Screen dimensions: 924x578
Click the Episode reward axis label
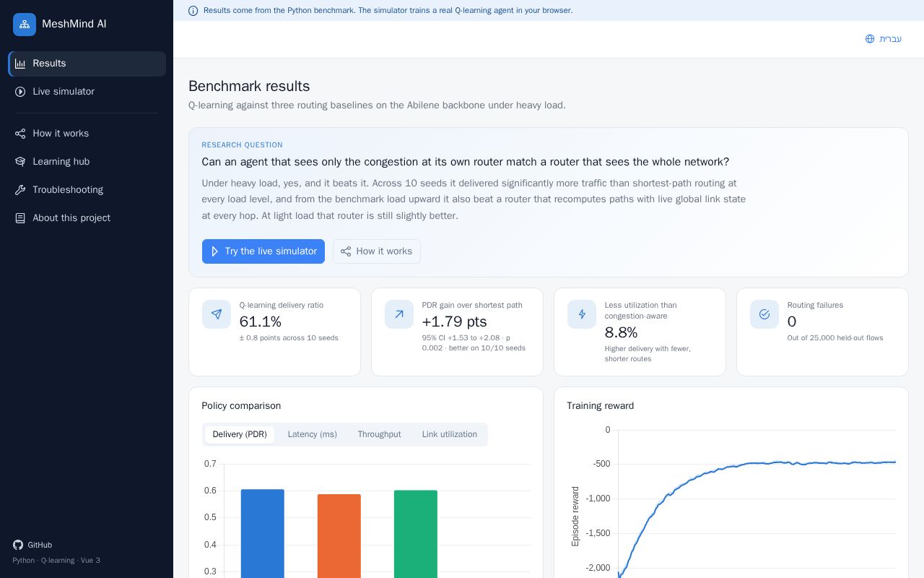pyautogui.click(x=575, y=516)
